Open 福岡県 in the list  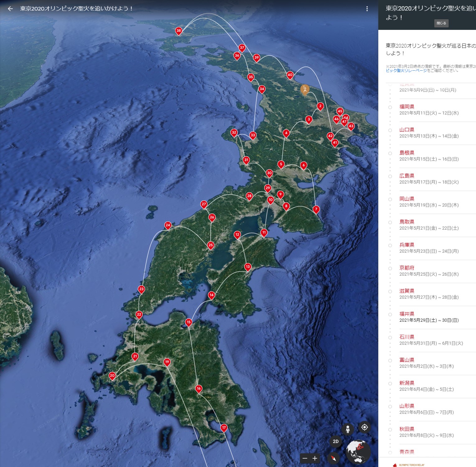pos(407,107)
